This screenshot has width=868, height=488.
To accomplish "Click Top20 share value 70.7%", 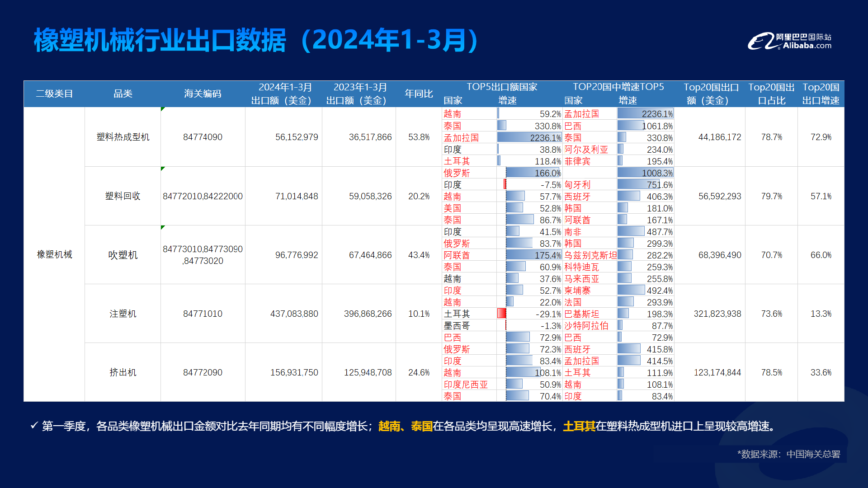I will click(771, 255).
